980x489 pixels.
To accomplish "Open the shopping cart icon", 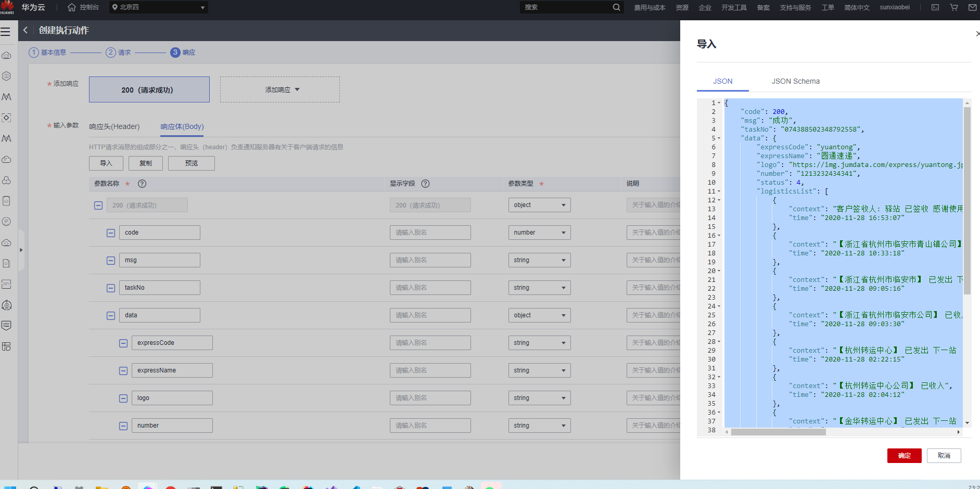I will coord(954,7).
